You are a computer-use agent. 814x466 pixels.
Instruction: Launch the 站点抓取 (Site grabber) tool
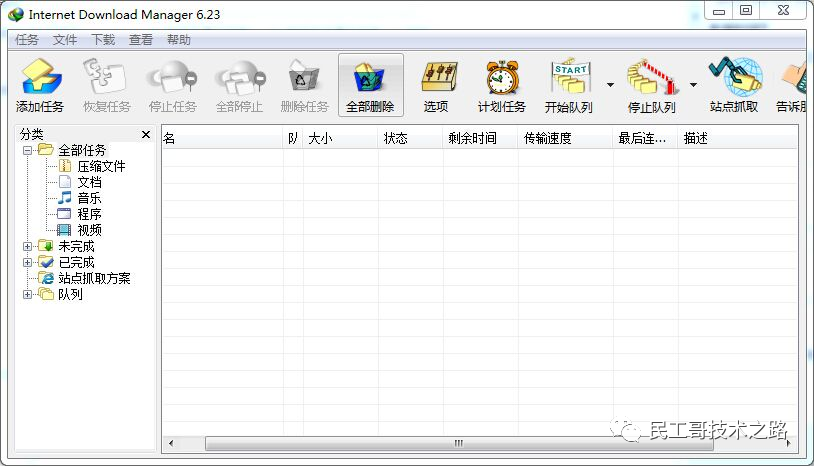tap(734, 85)
